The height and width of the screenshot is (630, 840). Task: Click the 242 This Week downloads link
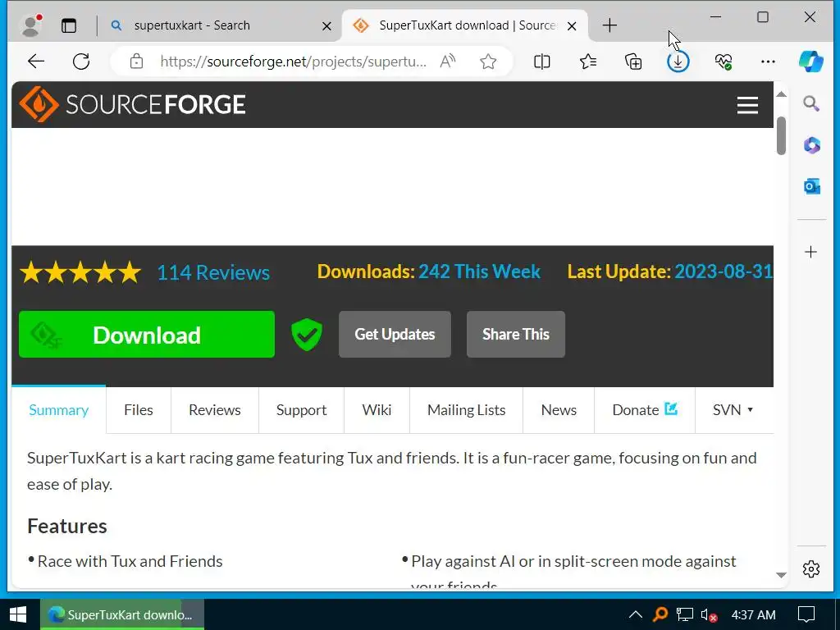[x=479, y=272]
